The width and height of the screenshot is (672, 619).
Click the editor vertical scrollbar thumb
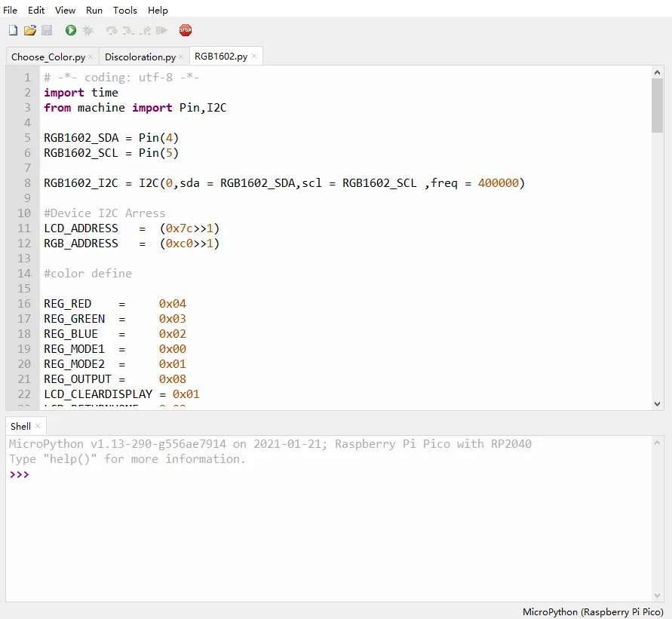point(657,106)
